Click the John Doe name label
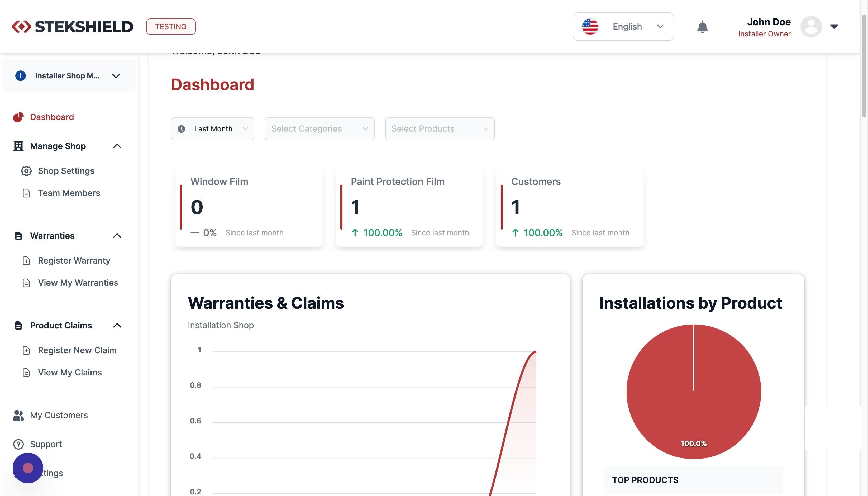The width and height of the screenshot is (868, 496). (x=769, y=22)
